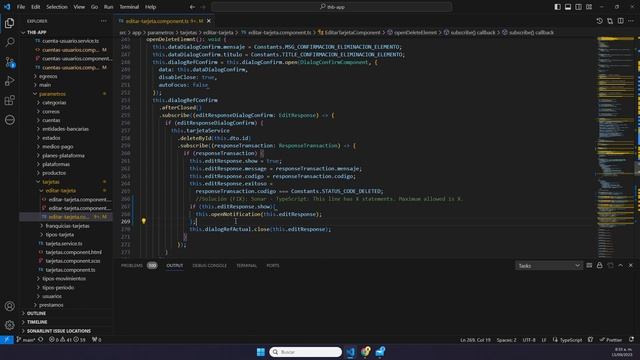Open the Source Control view icon
The height and width of the screenshot is (360, 640).
coord(9,62)
